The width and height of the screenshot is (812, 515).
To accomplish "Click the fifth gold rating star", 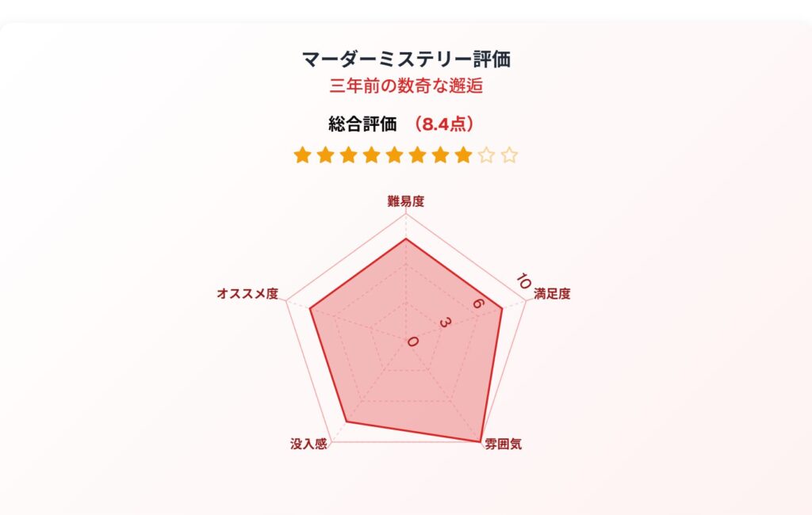I will [394, 154].
